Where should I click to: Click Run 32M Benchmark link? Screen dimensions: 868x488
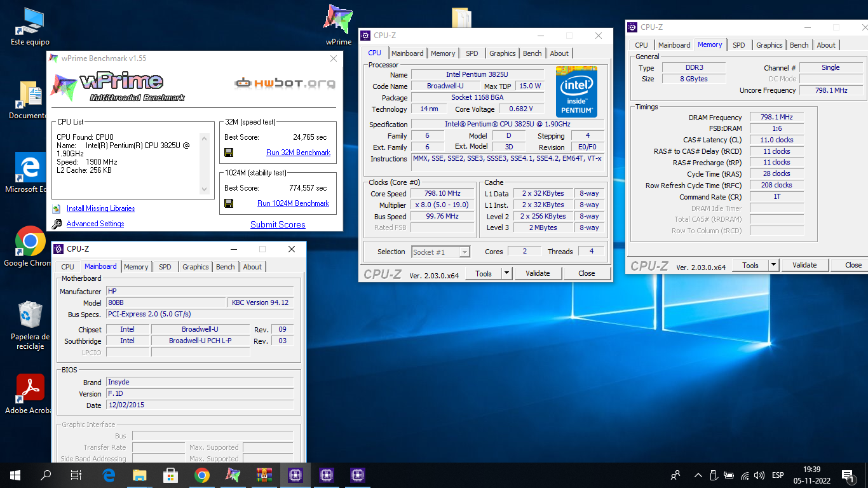pyautogui.click(x=298, y=152)
